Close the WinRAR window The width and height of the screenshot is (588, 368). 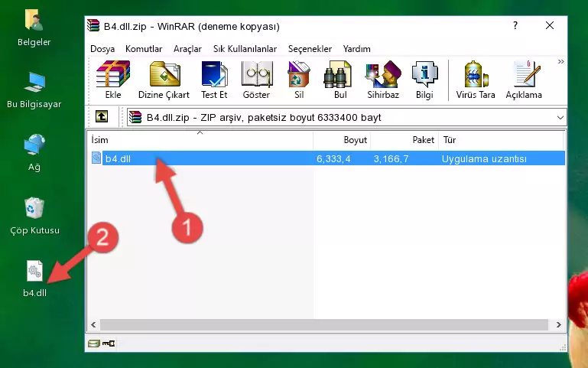(x=550, y=25)
